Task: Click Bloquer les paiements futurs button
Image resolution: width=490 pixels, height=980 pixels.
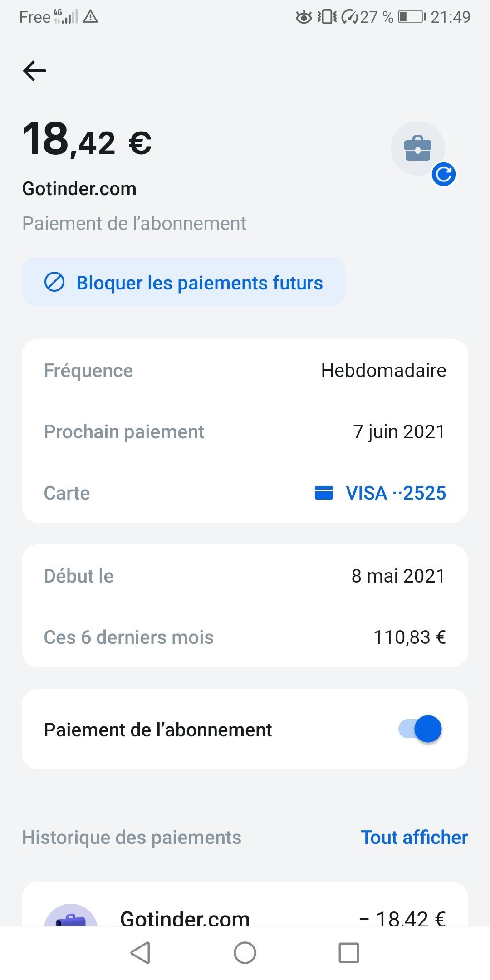Action: tap(184, 282)
